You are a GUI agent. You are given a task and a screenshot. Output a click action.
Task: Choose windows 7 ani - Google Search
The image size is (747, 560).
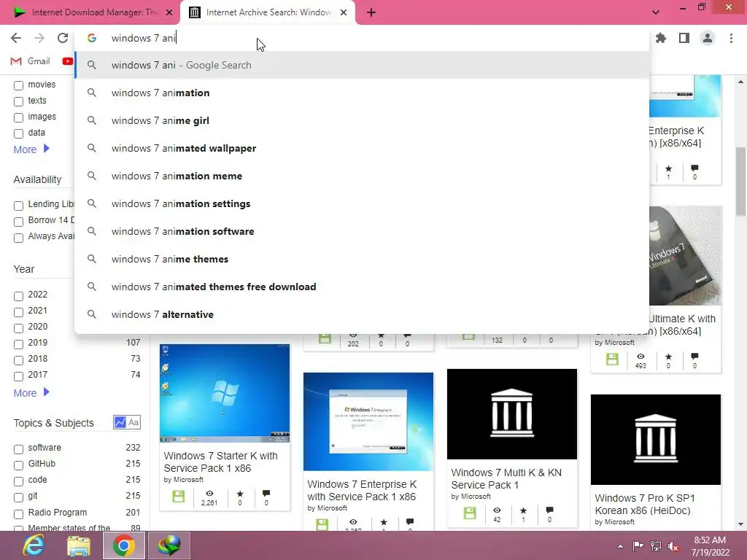click(x=362, y=65)
